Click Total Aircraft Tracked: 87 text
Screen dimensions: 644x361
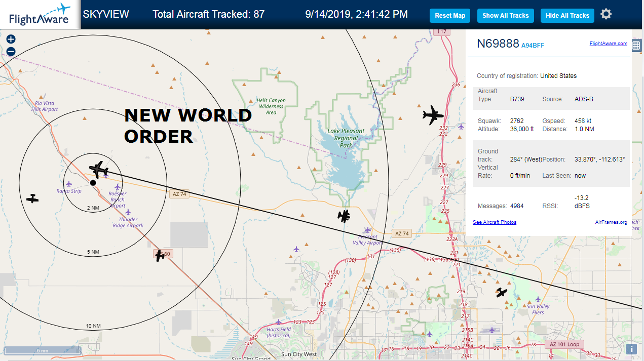click(x=209, y=14)
